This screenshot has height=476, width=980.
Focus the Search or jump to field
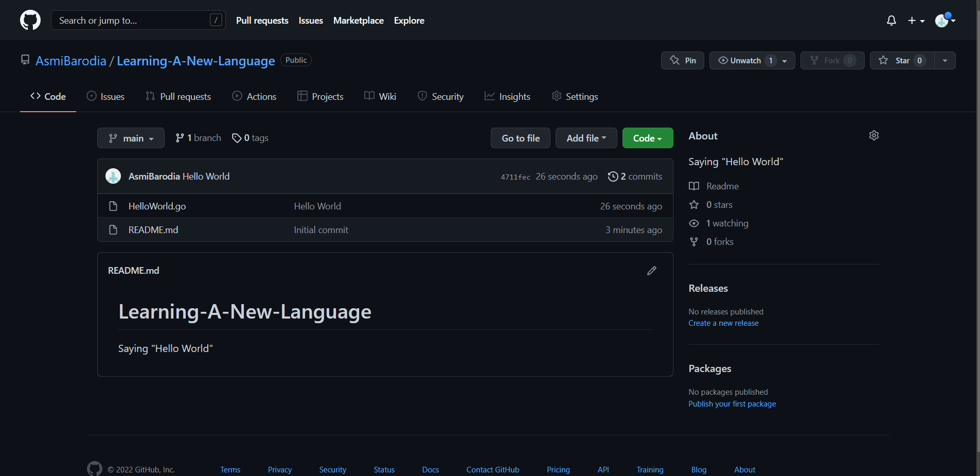tap(138, 20)
